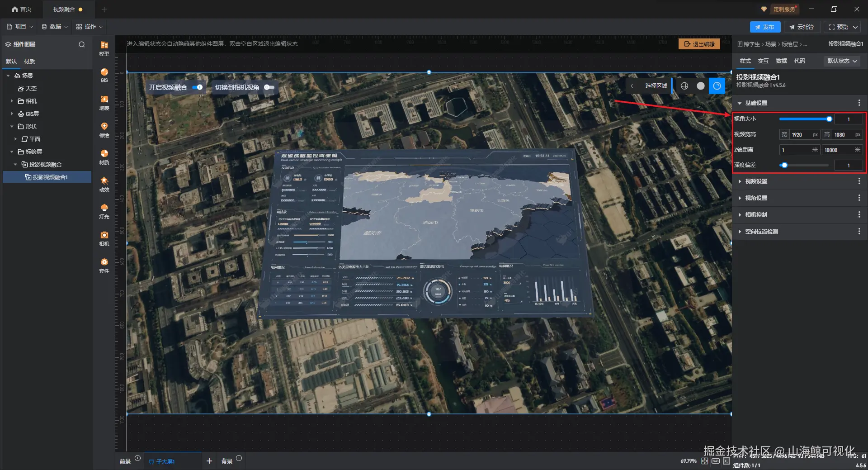Collapse the 基础设置 section

[740, 103]
